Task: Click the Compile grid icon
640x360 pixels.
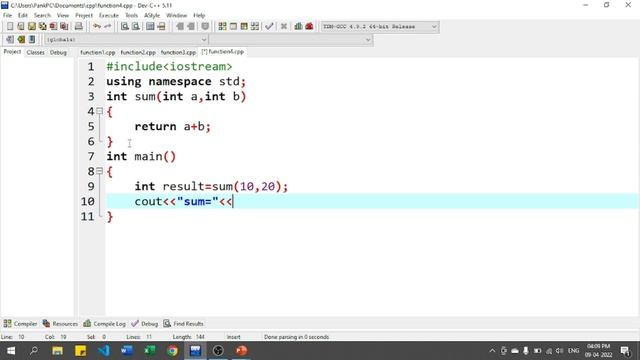Action: 222,27
